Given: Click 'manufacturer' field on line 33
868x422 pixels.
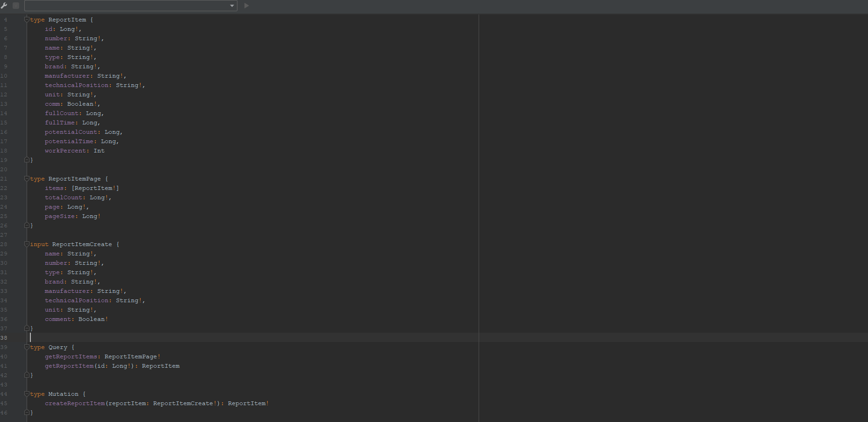Looking at the screenshot, I should click(x=67, y=291).
